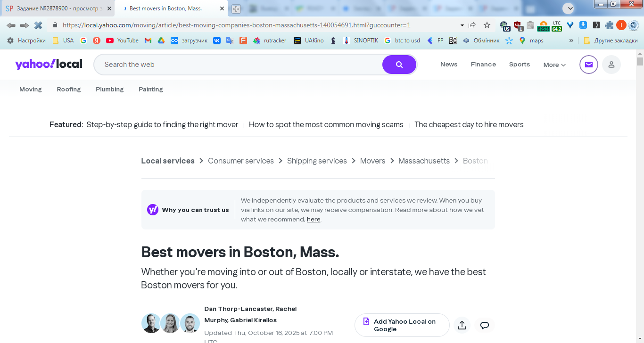Expand the More dropdown in Yahoo header
Viewport: 644px width, 343px height.
554,65
